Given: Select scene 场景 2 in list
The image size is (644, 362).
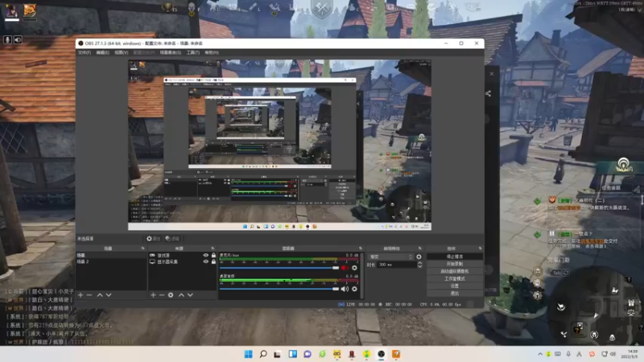Looking at the screenshot, I should point(111,261).
